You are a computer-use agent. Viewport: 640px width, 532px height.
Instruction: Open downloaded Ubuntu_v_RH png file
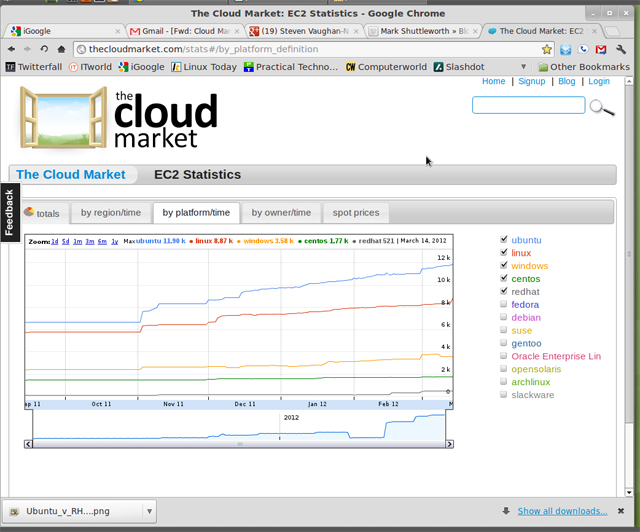[x=73, y=511]
